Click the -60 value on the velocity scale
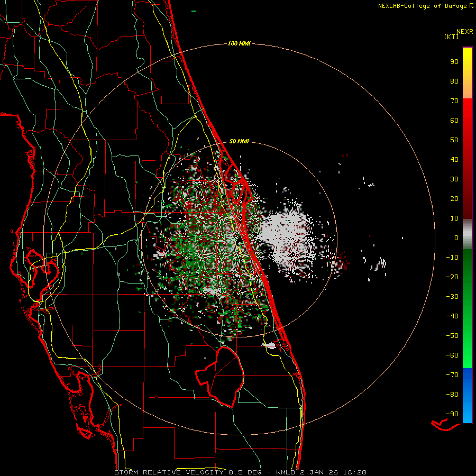 (452, 355)
